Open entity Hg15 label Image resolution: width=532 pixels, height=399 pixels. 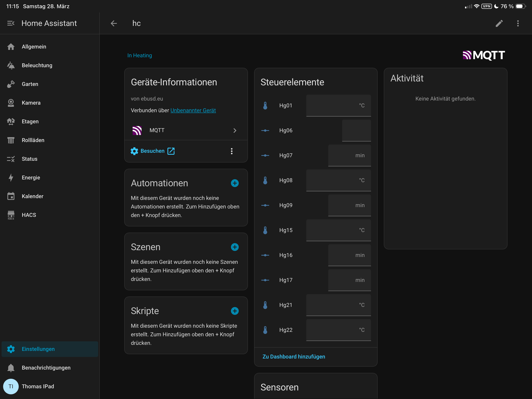286,230
